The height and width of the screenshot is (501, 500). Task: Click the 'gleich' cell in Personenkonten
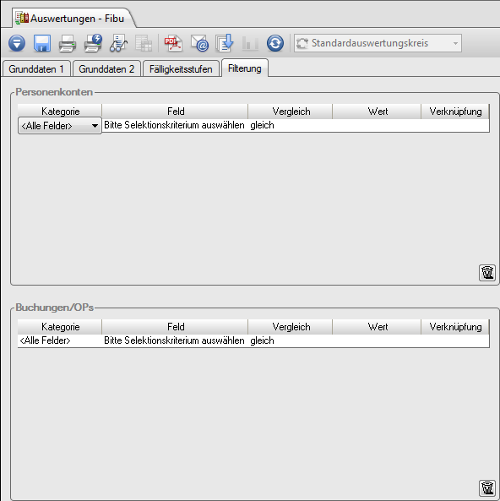[290, 125]
